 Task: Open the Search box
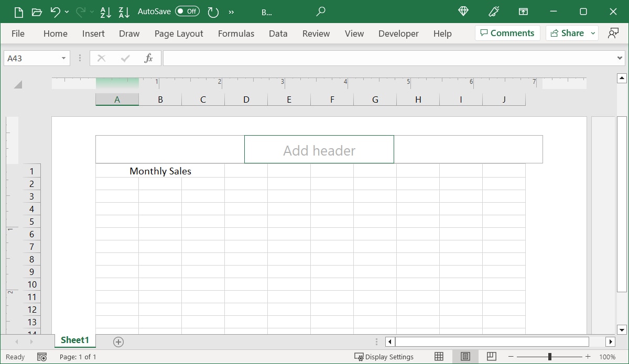tap(320, 12)
